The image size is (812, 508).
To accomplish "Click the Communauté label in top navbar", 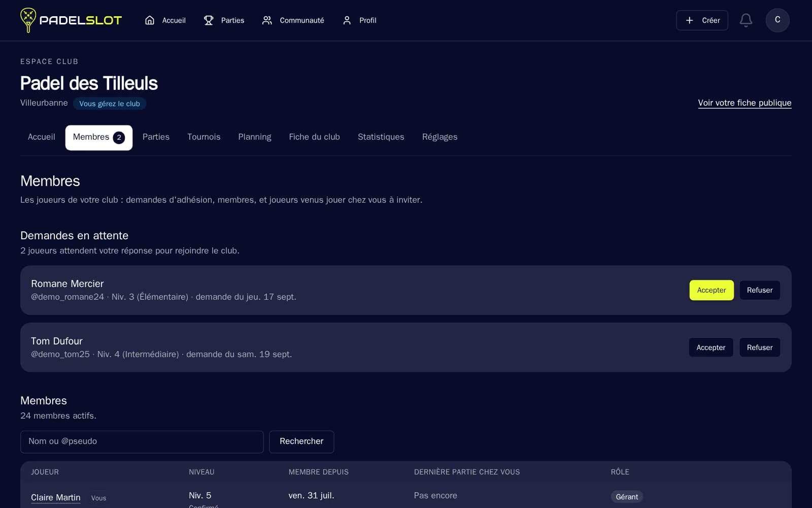I will (x=302, y=20).
